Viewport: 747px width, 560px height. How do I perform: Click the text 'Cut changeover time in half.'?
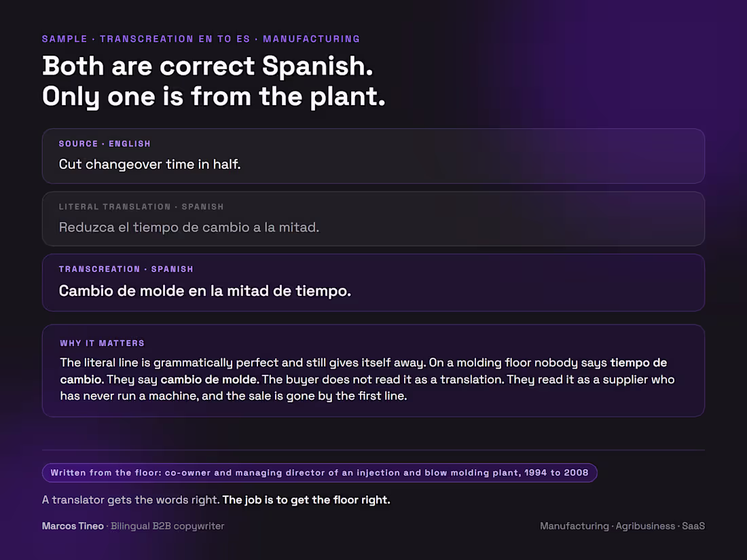tap(149, 164)
